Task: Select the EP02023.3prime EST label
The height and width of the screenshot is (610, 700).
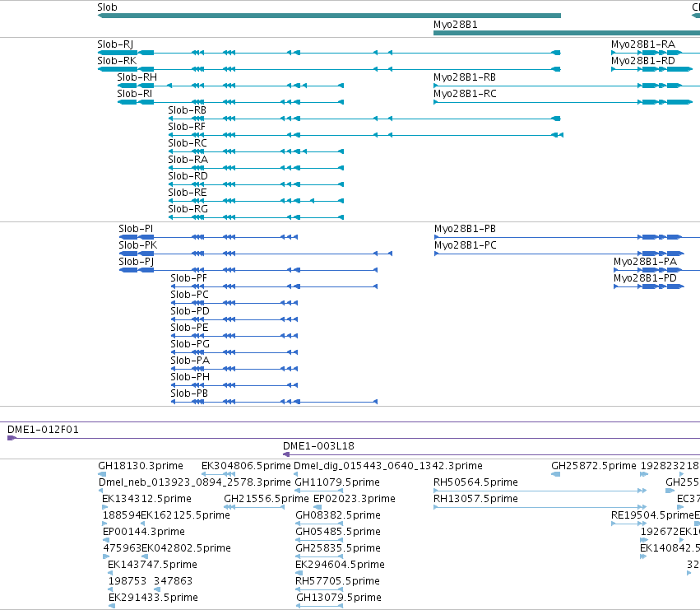Action: pyautogui.click(x=355, y=499)
